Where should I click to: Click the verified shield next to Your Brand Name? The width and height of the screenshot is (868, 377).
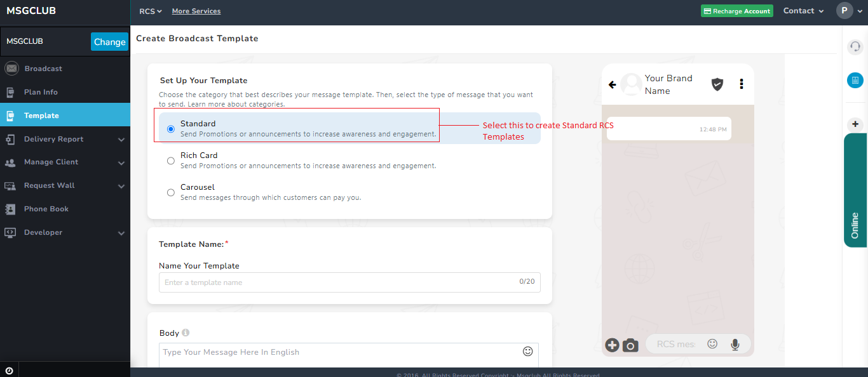point(717,83)
